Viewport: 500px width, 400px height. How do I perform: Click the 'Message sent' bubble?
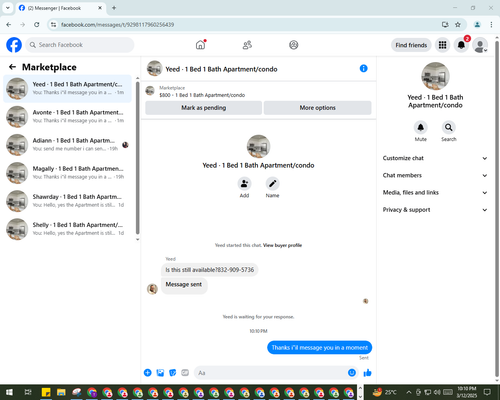click(184, 285)
